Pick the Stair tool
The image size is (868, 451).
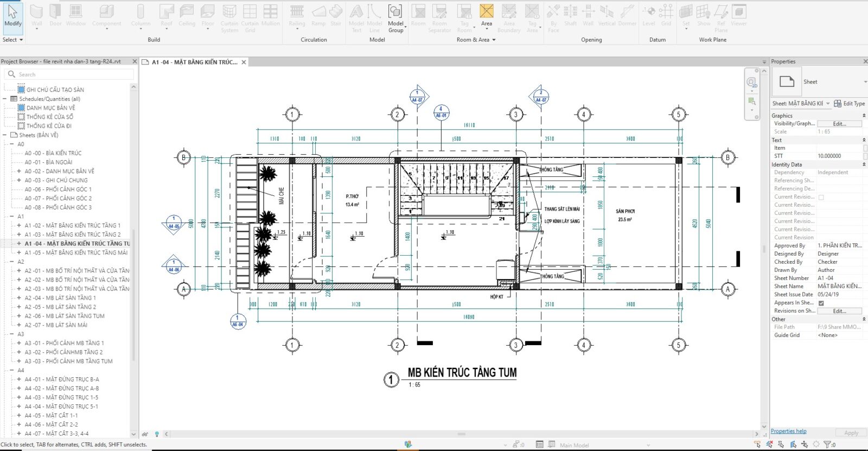click(x=336, y=16)
